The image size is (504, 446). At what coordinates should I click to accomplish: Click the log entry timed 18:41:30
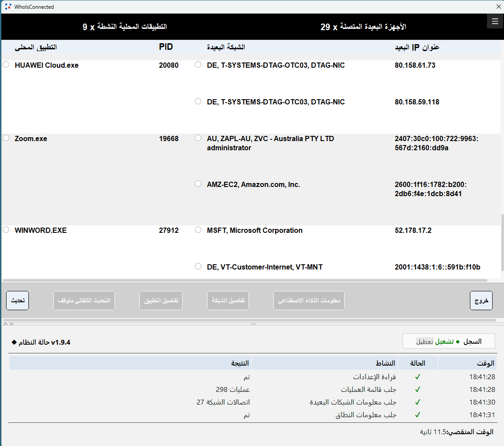pyautogui.click(x=482, y=402)
